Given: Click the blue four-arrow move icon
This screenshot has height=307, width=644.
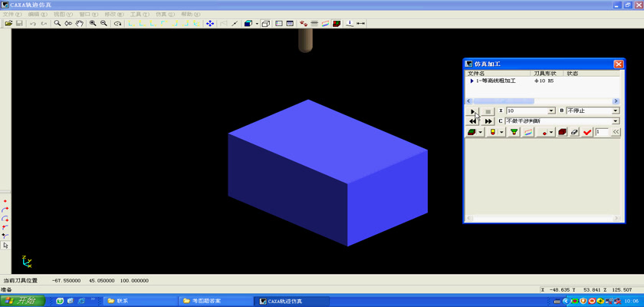Looking at the screenshot, I should point(210,24).
